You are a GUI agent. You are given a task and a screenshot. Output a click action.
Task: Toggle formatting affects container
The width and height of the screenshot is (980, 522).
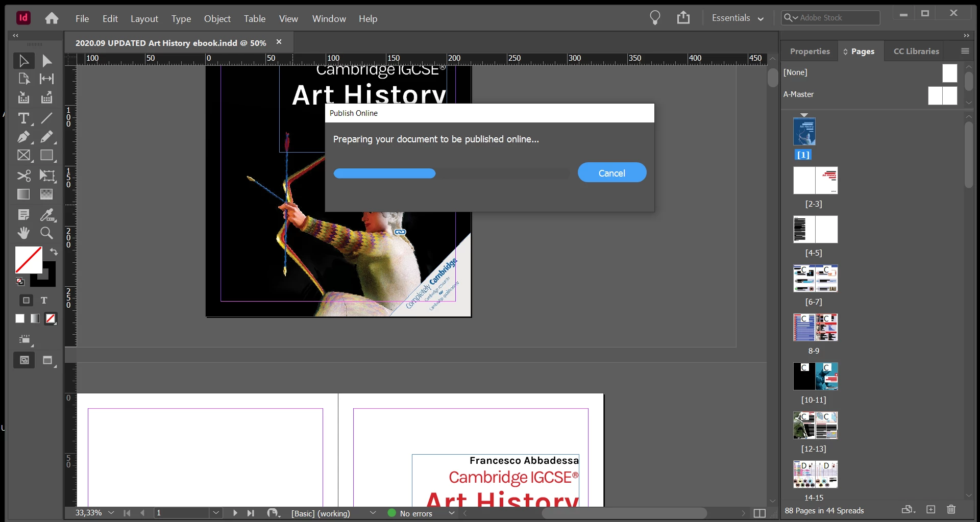click(x=26, y=301)
